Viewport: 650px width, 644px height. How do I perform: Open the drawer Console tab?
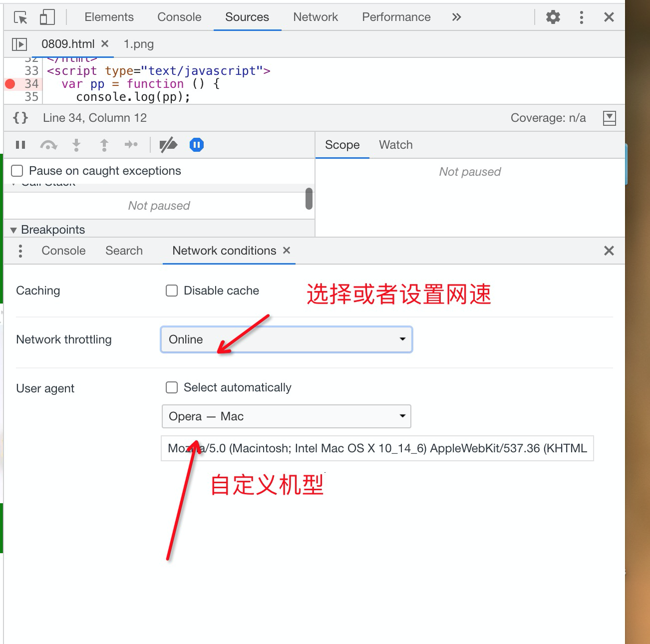pos(64,251)
